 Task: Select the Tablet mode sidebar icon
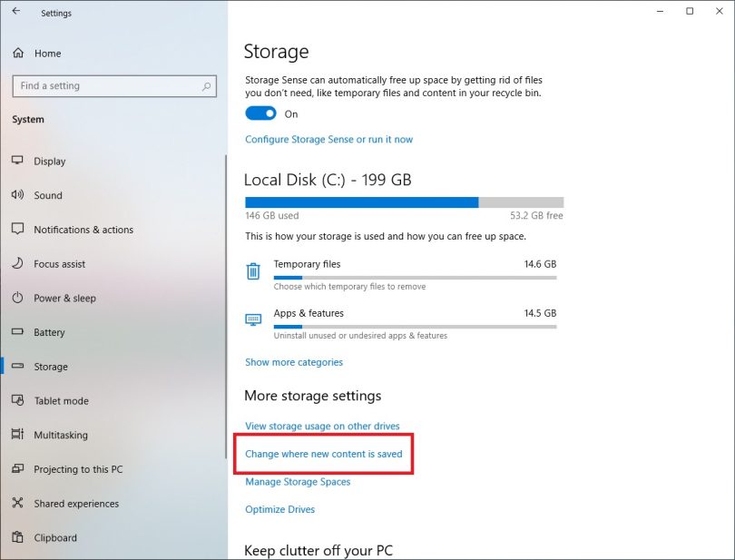coord(19,400)
